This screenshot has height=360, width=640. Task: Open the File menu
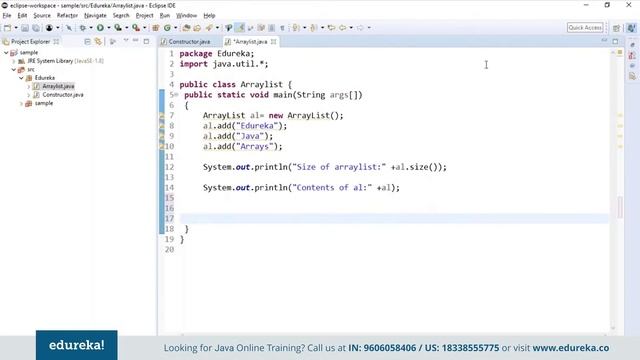(x=7, y=16)
